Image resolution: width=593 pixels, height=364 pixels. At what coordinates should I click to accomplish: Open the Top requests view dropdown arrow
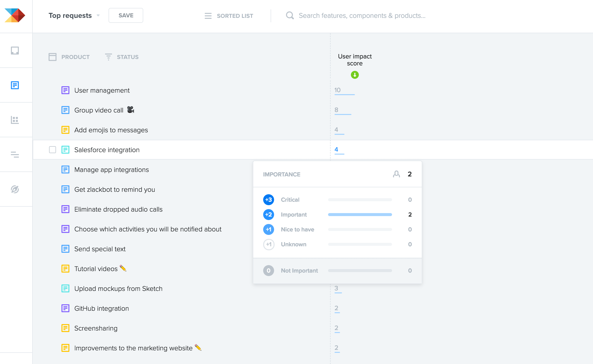point(98,15)
